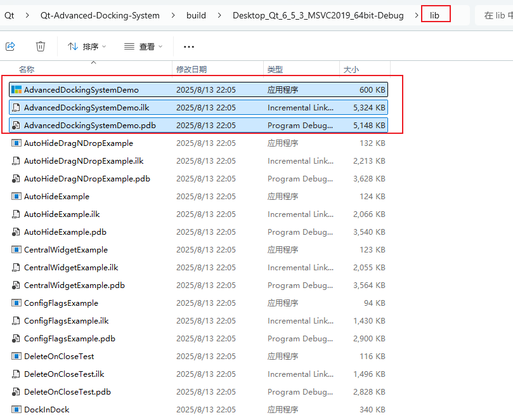Click ConfigFlagsExample.ilk file icon
This screenshot has width=513, height=420.
click(x=16, y=321)
